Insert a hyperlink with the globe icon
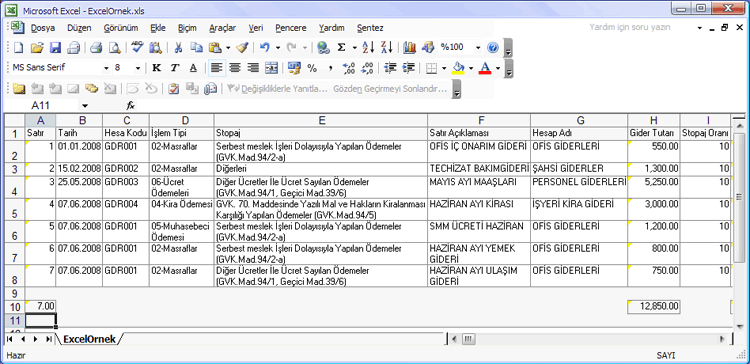 click(323, 47)
